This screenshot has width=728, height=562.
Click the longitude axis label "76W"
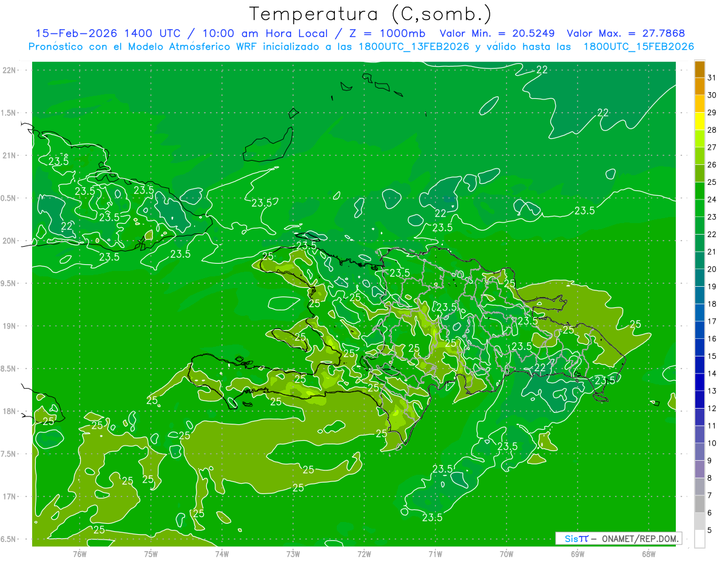point(79,554)
